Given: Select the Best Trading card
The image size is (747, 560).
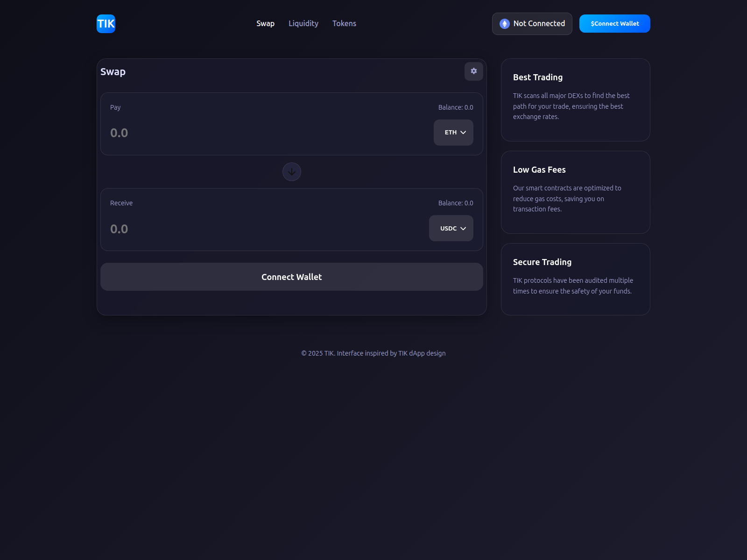Looking at the screenshot, I should point(575,100).
